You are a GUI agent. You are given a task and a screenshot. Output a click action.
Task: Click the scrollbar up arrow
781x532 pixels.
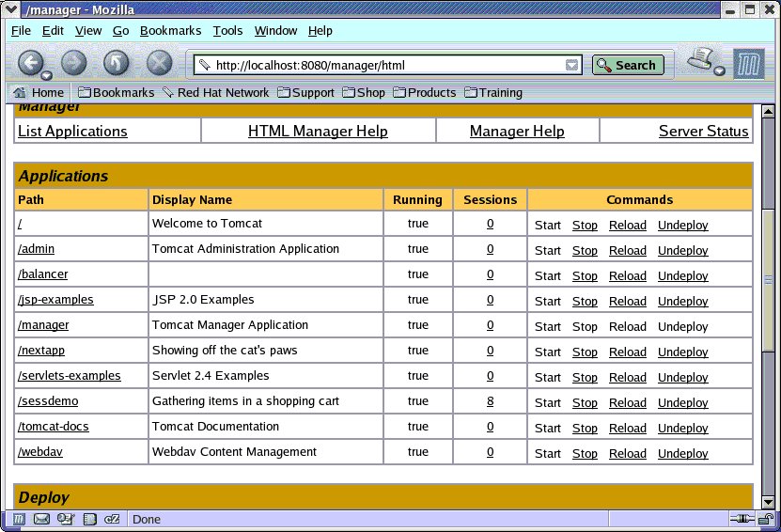[x=768, y=112]
